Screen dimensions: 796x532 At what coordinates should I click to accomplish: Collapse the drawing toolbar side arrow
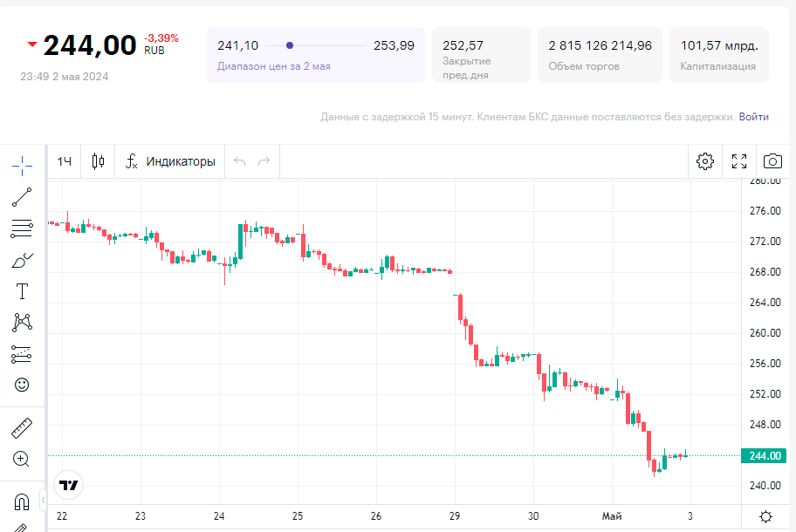click(x=44, y=501)
